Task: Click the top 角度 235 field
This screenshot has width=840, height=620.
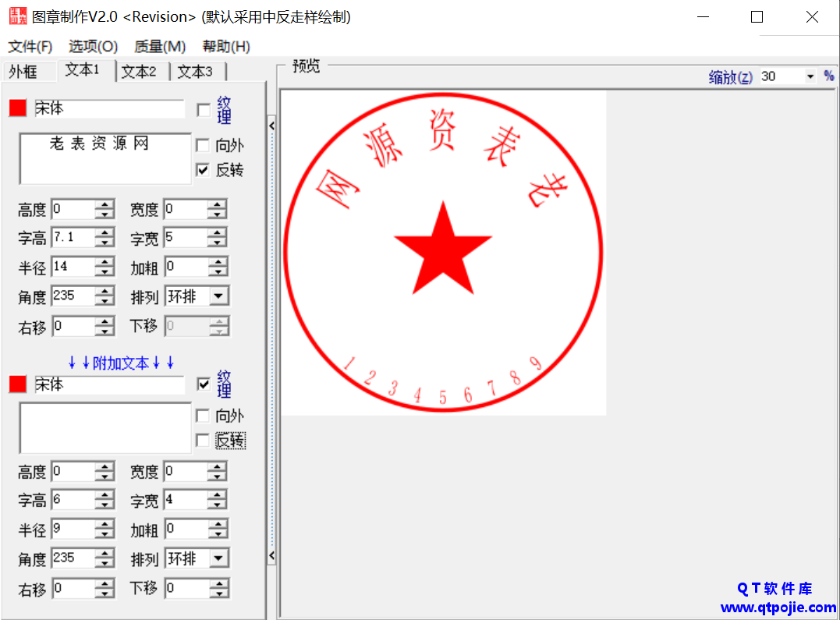Action: (73, 296)
